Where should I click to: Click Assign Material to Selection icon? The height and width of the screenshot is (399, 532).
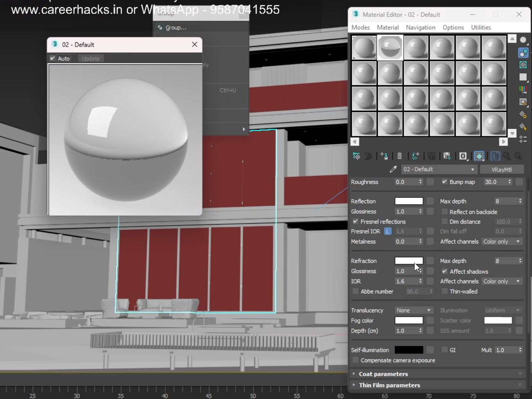click(384, 156)
